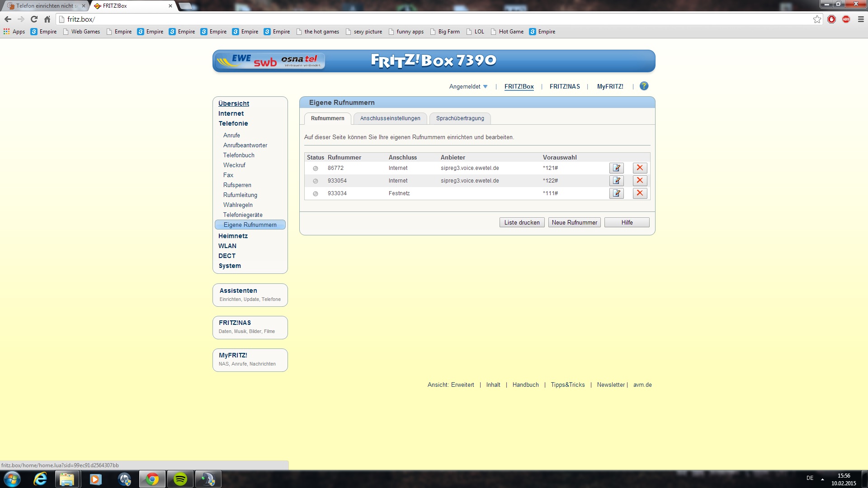The image size is (868, 488).
Task: Click the status indicator for number 86772
Action: point(316,169)
